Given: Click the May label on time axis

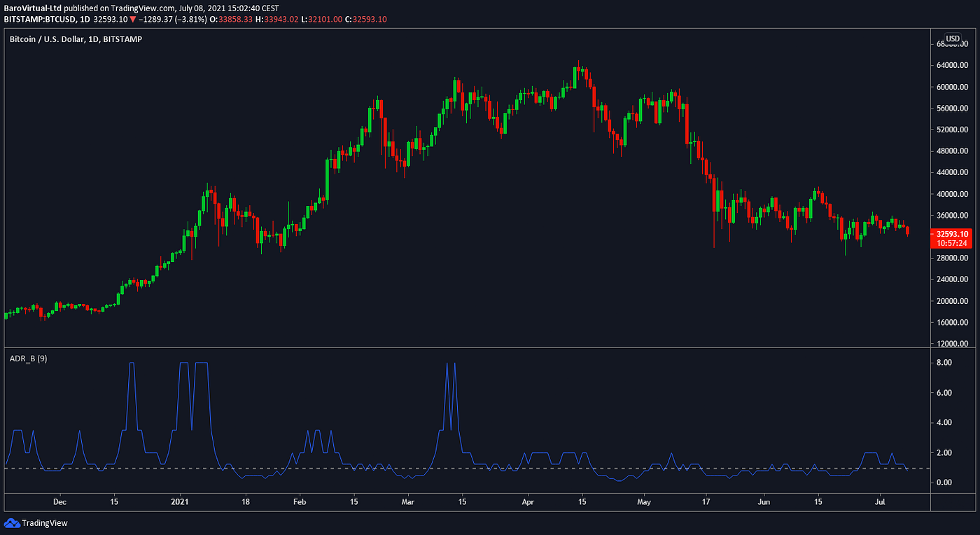Looking at the screenshot, I should (645, 502).
